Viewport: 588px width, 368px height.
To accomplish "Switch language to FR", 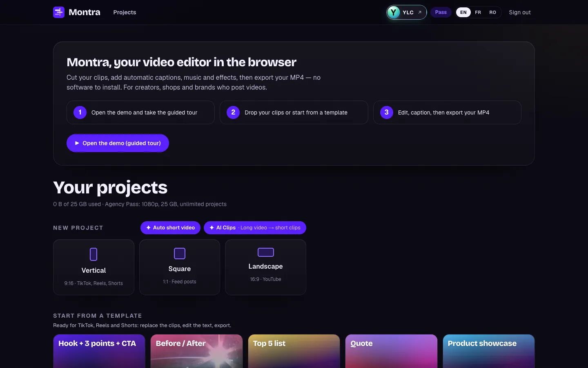I will click(x=478, y=12).
